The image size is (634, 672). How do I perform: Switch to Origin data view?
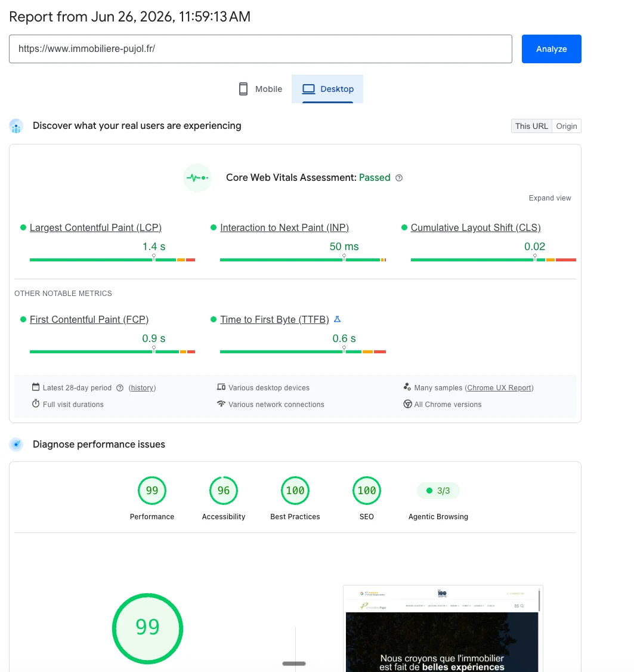pyautogui.click(x=567, y=126)
